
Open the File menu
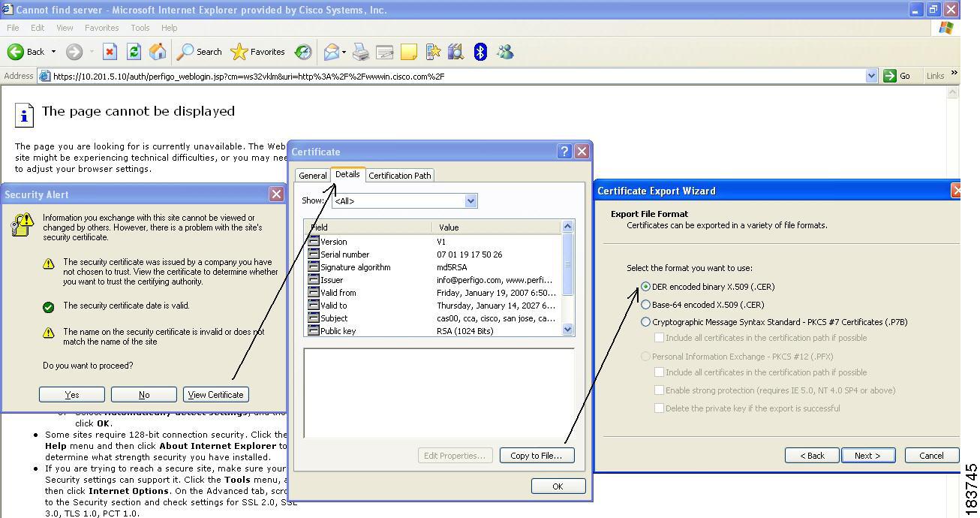(x=13, y=28)
